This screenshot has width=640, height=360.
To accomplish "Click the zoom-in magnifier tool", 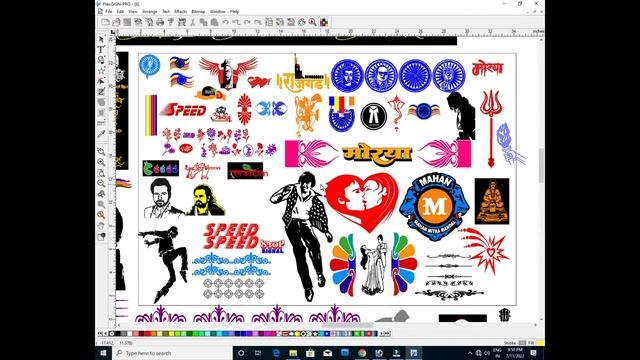I will point(101,162).
